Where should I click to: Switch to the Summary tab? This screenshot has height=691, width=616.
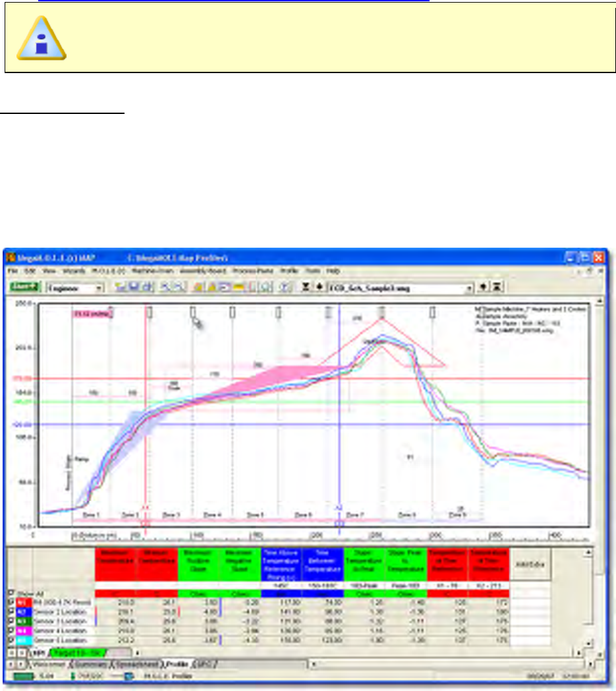coord(91,664)
